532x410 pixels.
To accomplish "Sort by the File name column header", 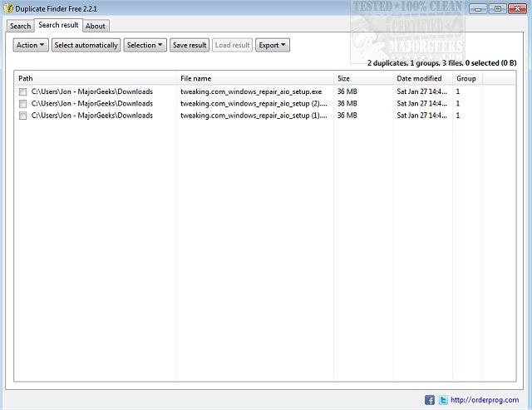I will pos(255,78).
